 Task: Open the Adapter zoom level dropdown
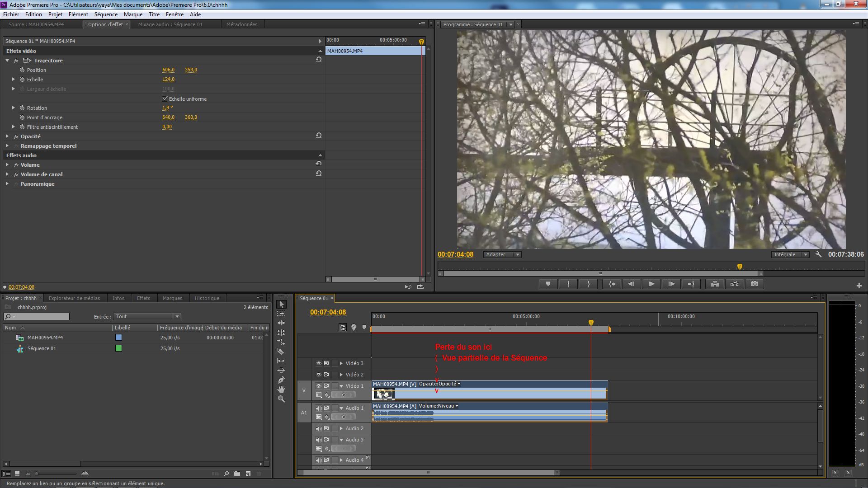tap(502, 254)
